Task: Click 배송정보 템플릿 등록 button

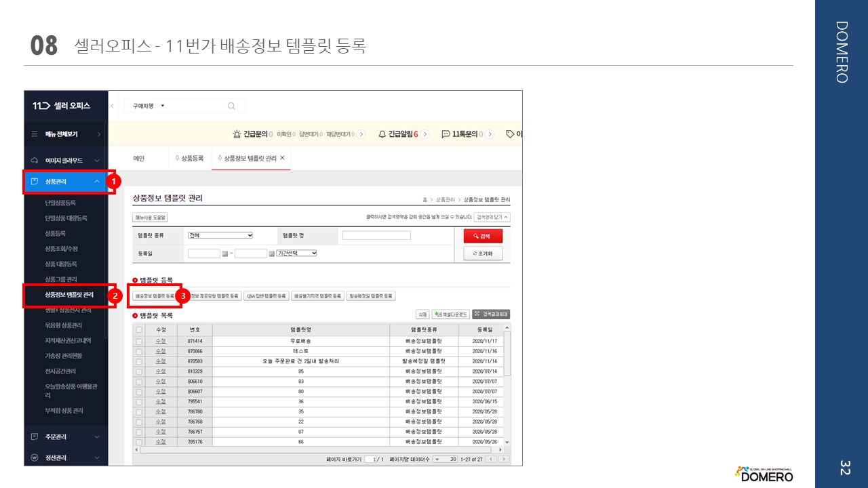Action: [155, 296]
